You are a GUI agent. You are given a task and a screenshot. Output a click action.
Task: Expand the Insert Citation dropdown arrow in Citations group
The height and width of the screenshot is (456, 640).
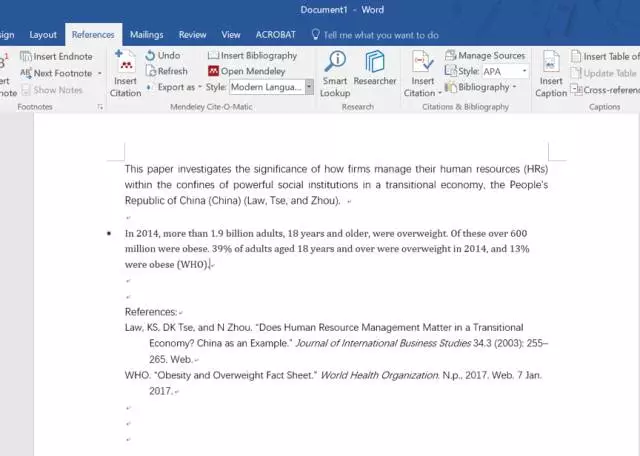(440, 93)
